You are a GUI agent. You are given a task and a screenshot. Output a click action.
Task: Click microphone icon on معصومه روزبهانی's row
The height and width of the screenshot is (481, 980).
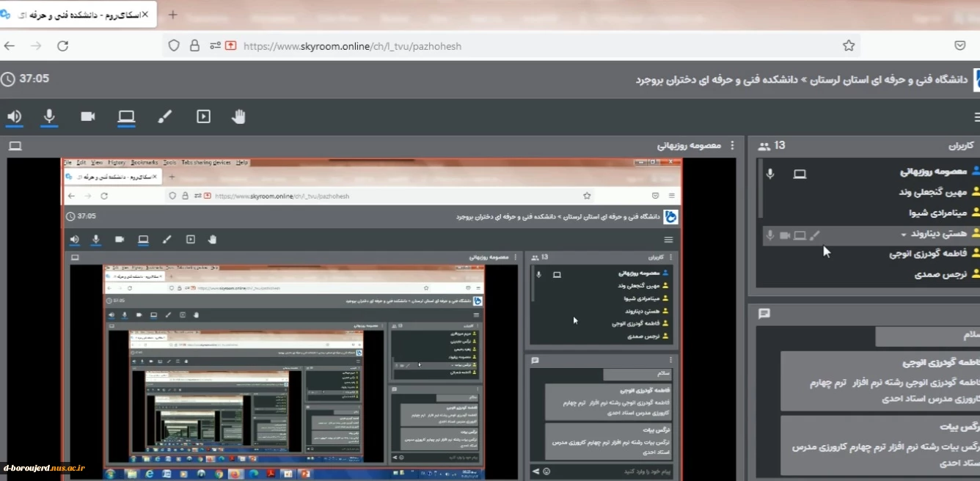coord(770,174)
